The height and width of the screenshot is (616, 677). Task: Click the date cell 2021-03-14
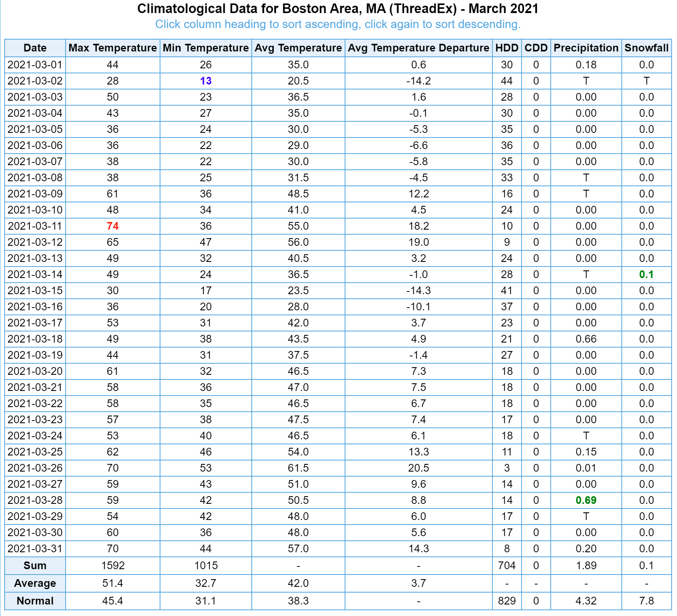point(35,275)
